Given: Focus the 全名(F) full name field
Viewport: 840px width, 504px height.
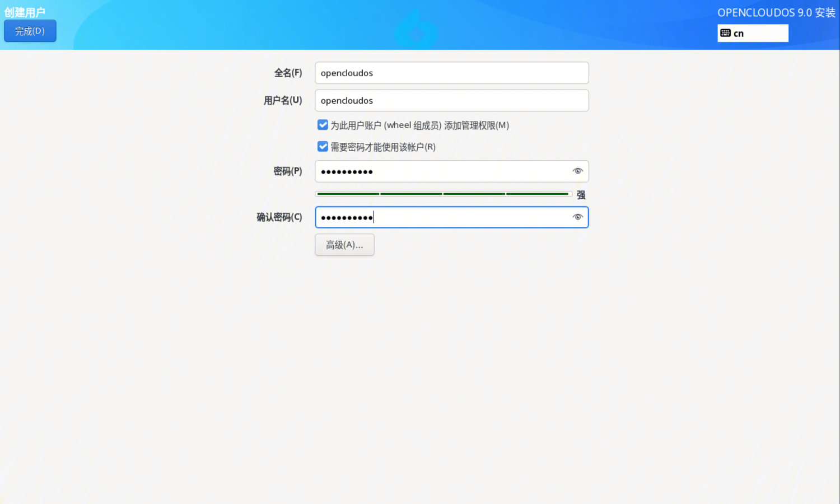Looking at the screenshot, I should 451,73.
